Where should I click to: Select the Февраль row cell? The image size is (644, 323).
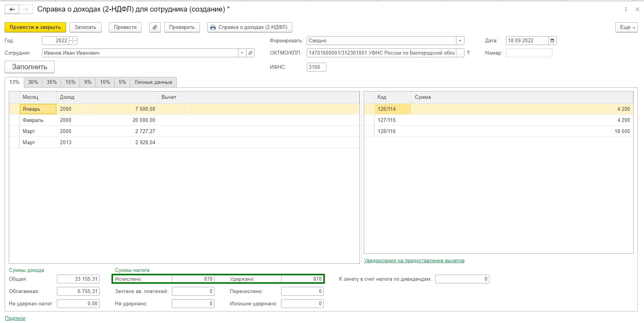[x=38, y=120]
